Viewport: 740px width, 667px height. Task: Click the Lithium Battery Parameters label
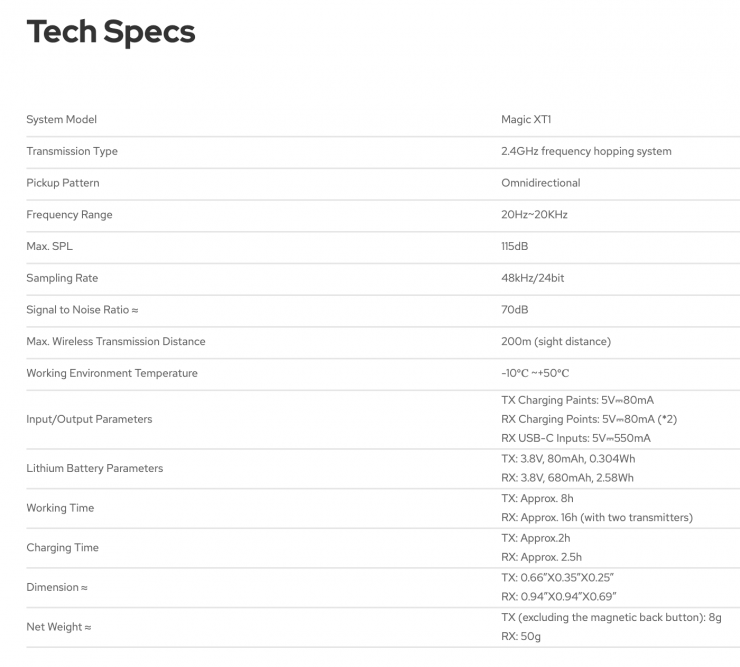point(94,468)
